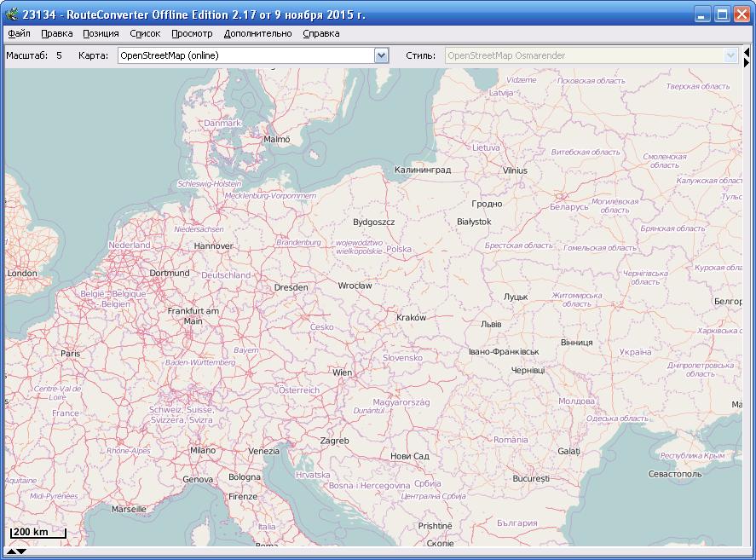Click the Marseille city label

click(x=129, y=510)
